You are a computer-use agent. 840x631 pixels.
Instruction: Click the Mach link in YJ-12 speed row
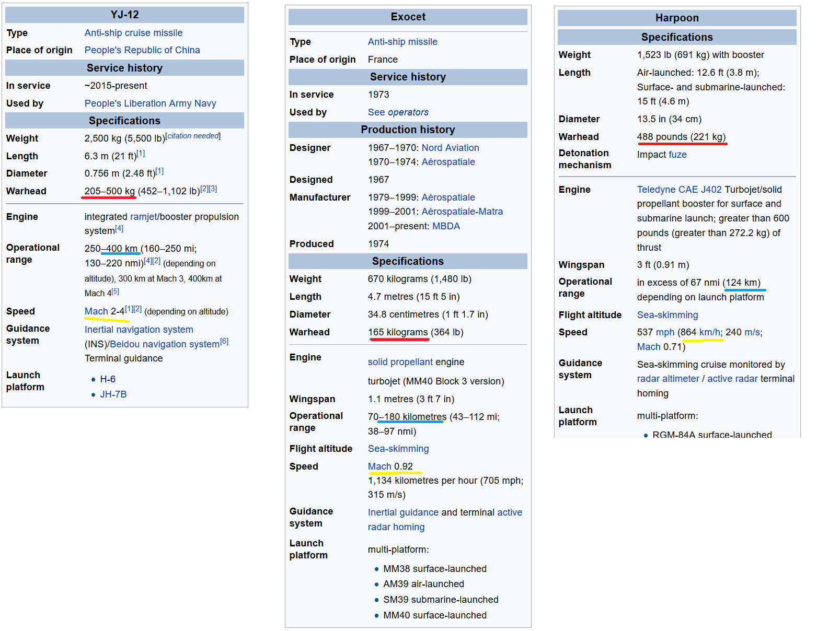(x=96, y=311)
